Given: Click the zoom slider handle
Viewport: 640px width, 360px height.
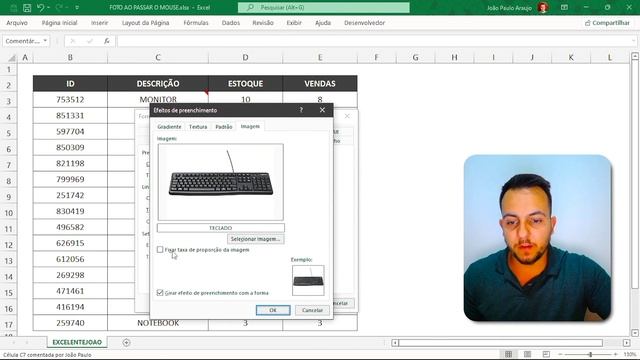Looking at the screenshot, I should pyautogui.click(x=590, y=354).
